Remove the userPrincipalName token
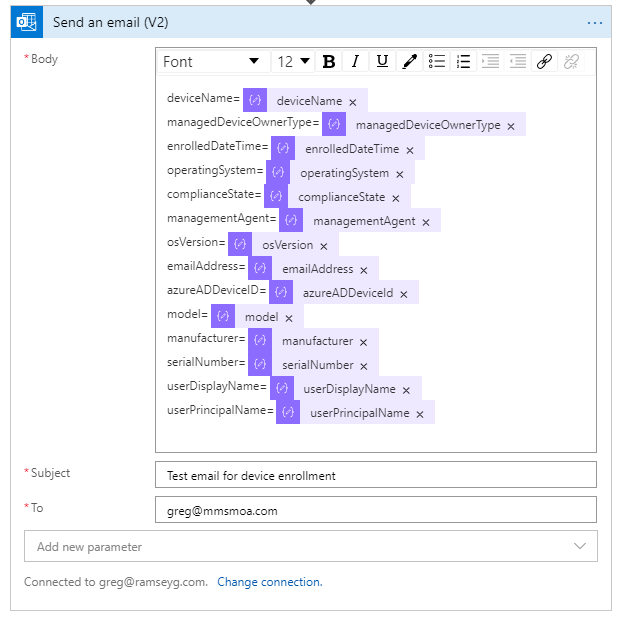 click(420, 414)
